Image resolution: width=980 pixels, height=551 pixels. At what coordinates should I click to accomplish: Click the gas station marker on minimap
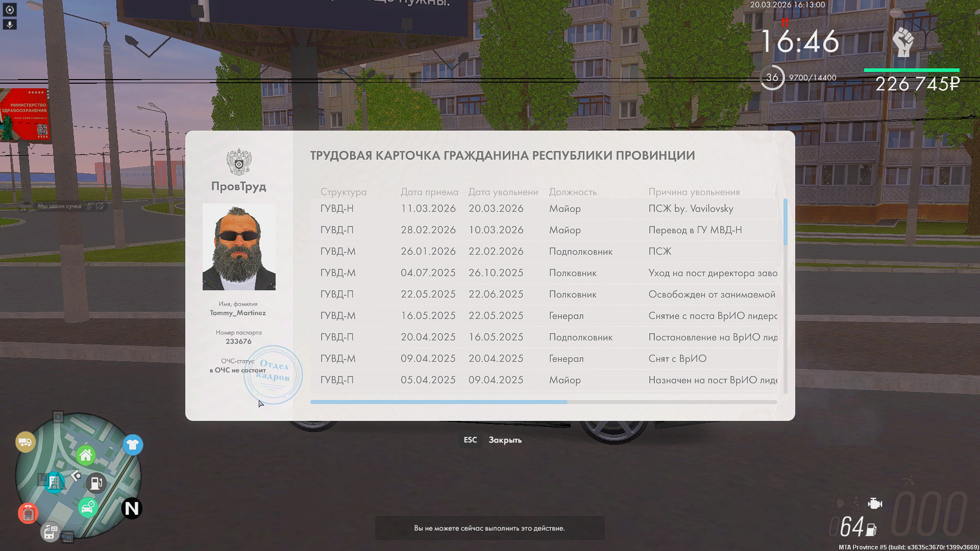click(96, 483)
